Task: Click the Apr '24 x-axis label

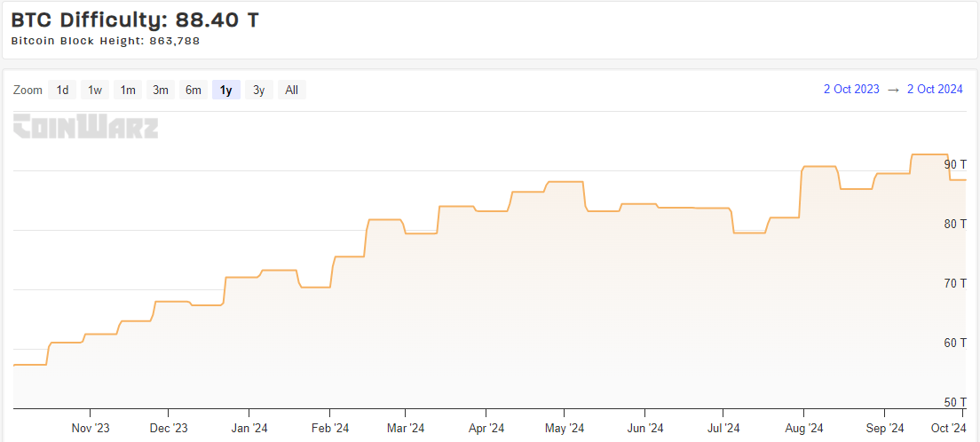Action: (x=486, y=429)
